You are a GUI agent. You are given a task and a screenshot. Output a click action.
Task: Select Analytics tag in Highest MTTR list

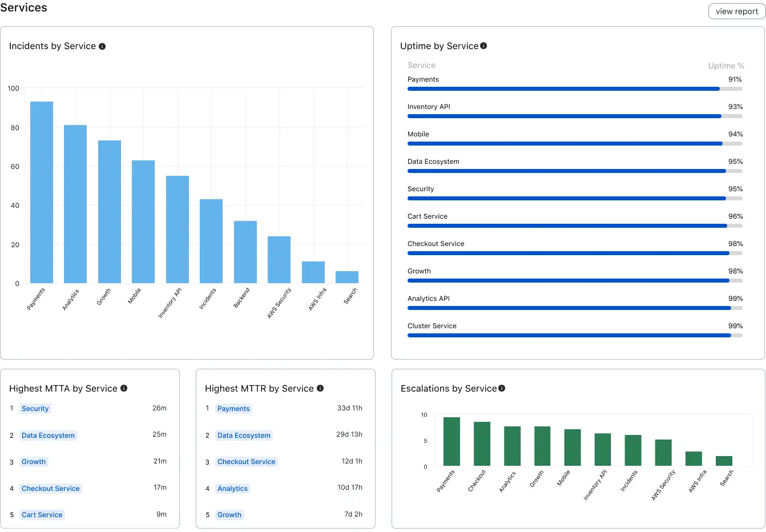tap(232, 489)
